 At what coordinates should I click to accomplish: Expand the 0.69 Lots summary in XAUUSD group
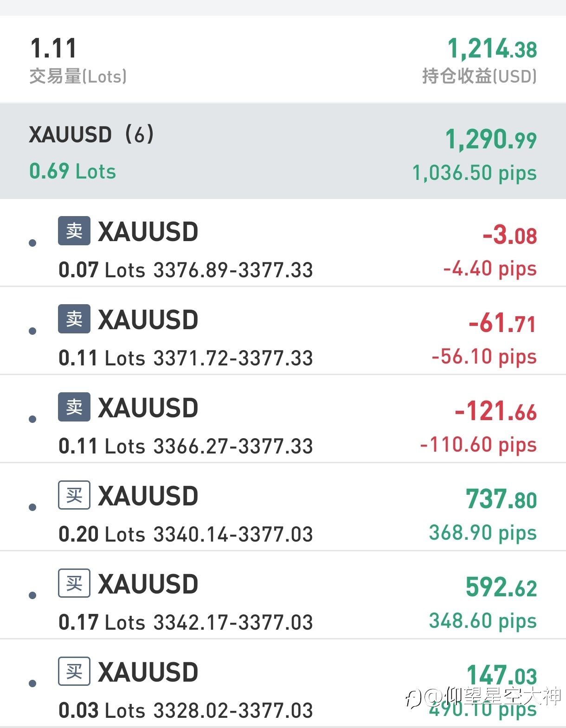(x=72, y=172)
